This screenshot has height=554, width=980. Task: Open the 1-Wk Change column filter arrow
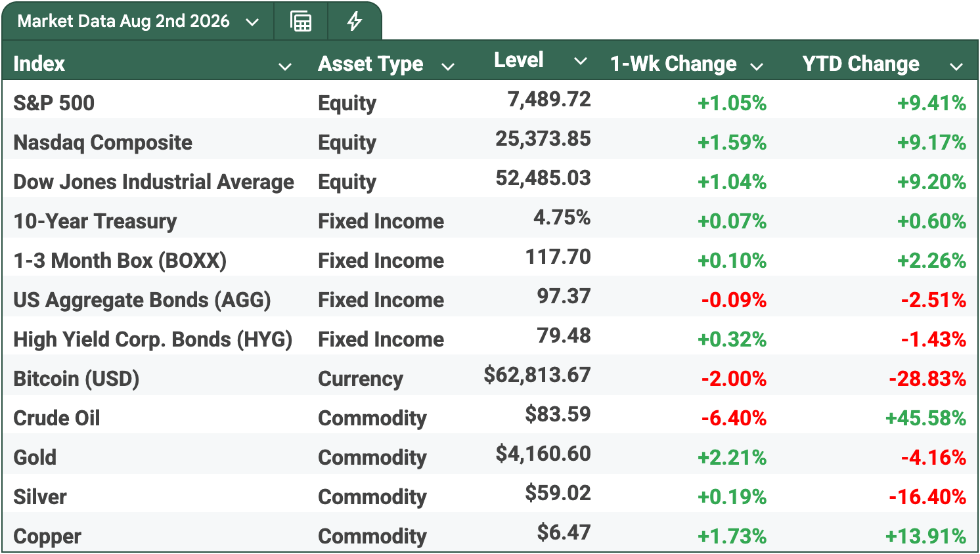(x=757, y=66)
